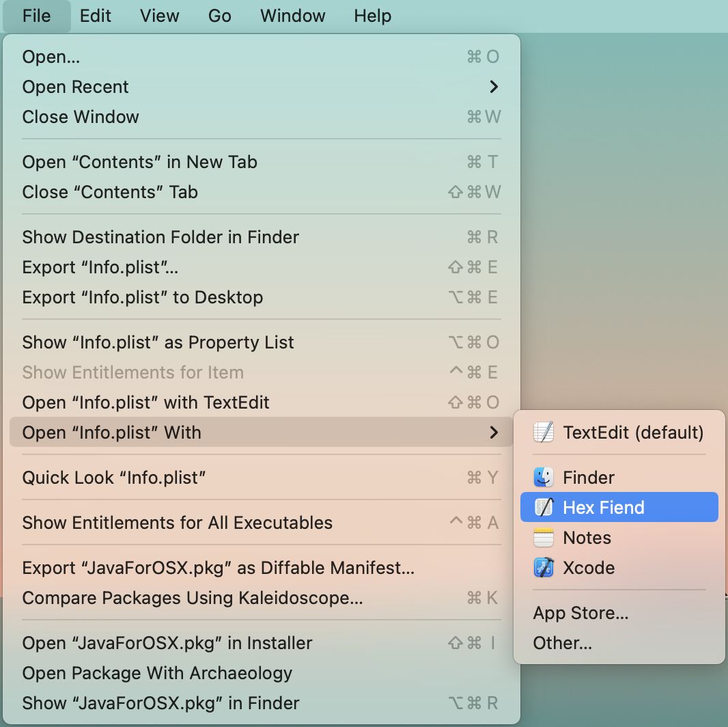Choose Export "Info.plist" to Desktop
Screen dimensions: 728x727
click(x=143, y=297)
